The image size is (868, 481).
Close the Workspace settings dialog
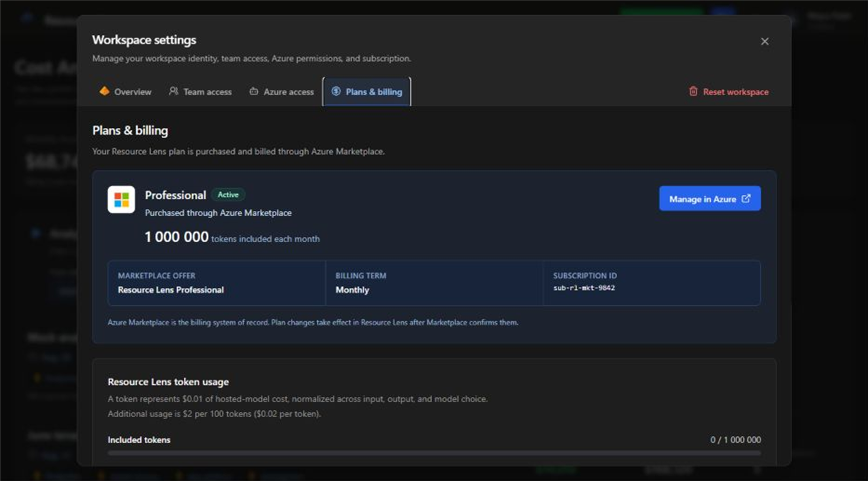[x=764, y=41]
